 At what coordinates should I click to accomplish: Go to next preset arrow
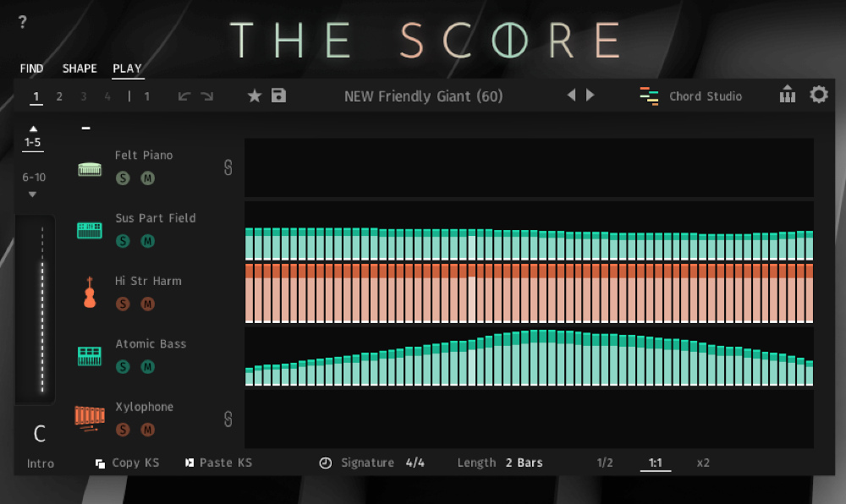591,96
